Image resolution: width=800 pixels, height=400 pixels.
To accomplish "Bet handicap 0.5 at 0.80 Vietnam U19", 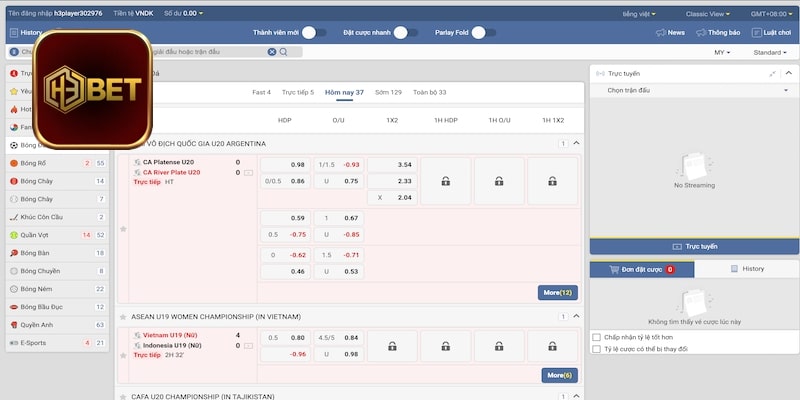I will point(285,338).
